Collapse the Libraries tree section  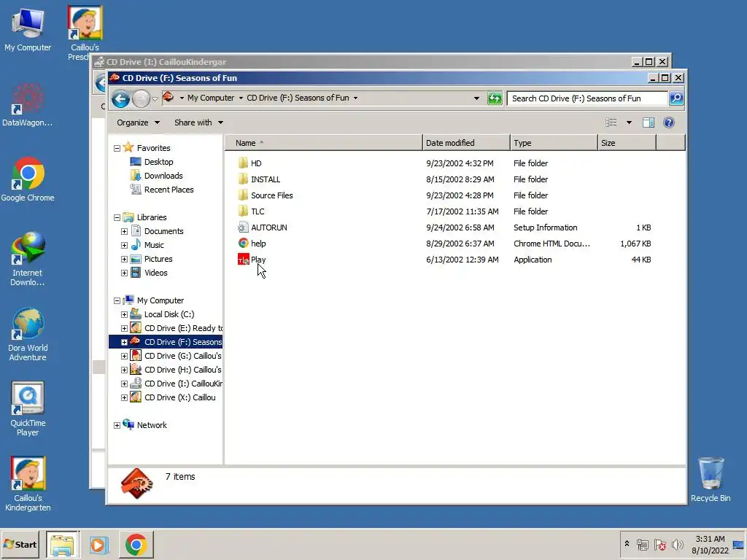click(117, 217)
